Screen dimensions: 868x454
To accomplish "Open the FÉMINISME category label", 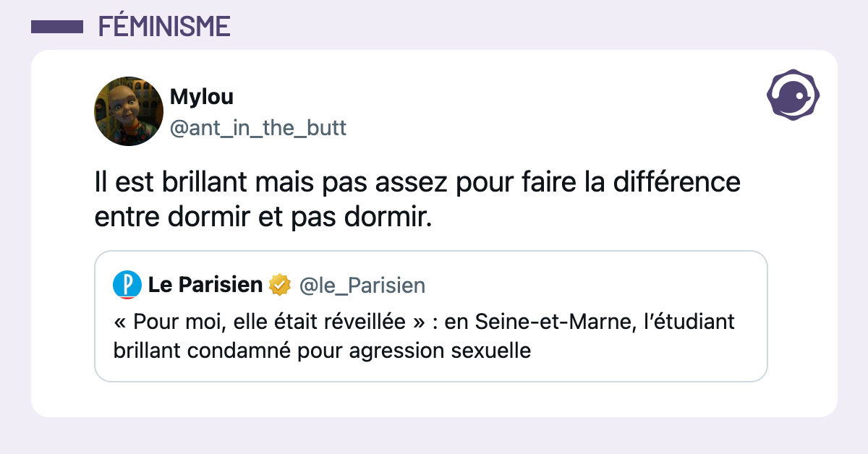I will pos(164,27).
